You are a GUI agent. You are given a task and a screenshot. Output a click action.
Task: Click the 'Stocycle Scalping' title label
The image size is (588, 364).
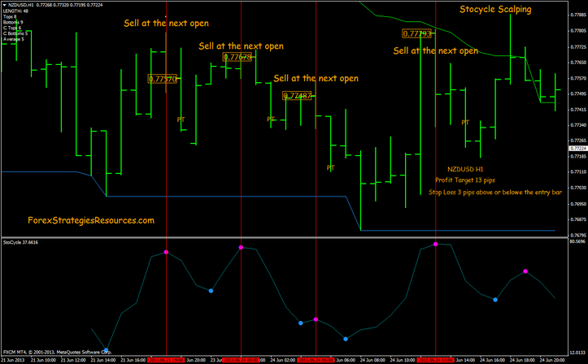[495, 10]
